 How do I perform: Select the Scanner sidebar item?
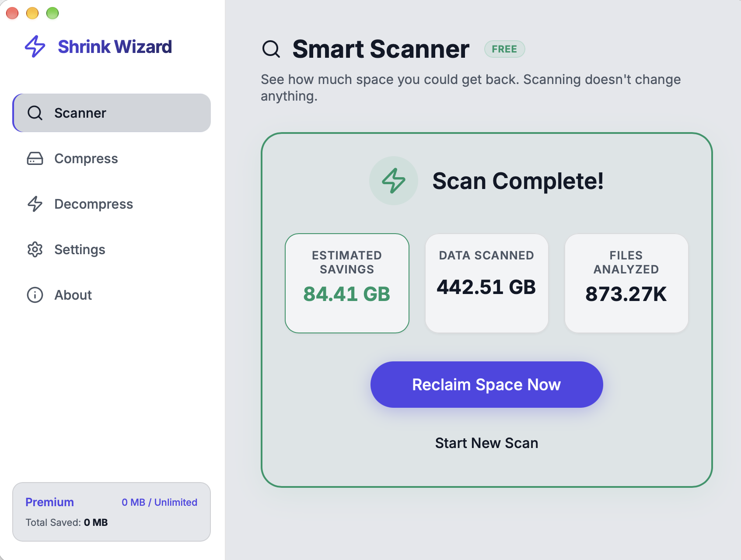coord(112,113)
